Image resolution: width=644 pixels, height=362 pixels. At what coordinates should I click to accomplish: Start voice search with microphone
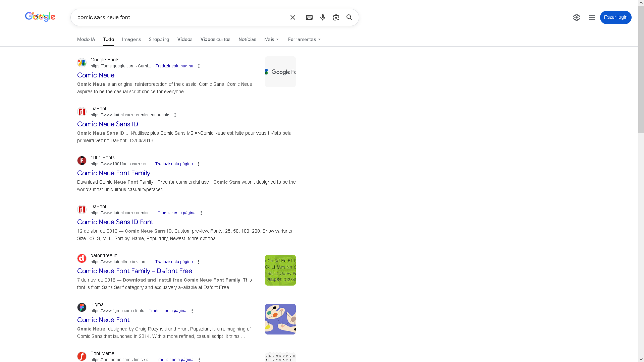322,17
